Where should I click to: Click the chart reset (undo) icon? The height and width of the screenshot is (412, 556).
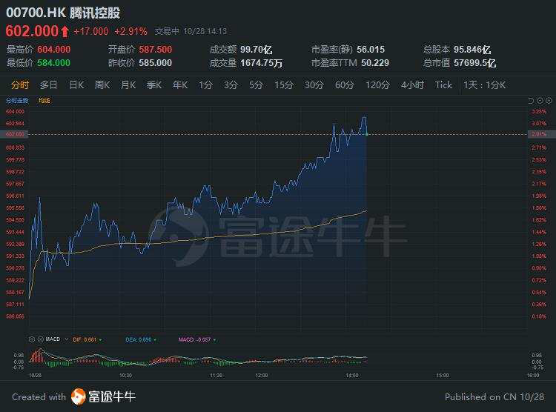(x=531, y=101)
